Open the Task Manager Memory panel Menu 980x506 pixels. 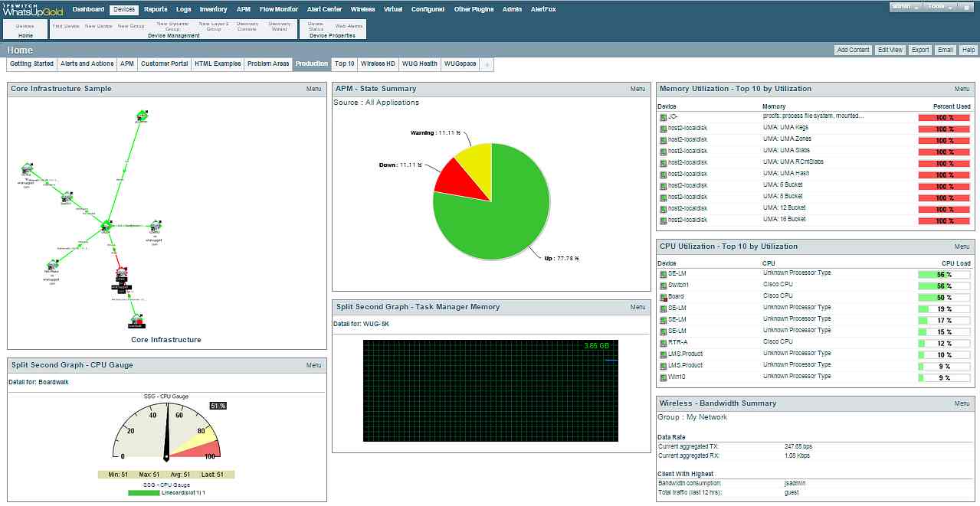(637, 307)
